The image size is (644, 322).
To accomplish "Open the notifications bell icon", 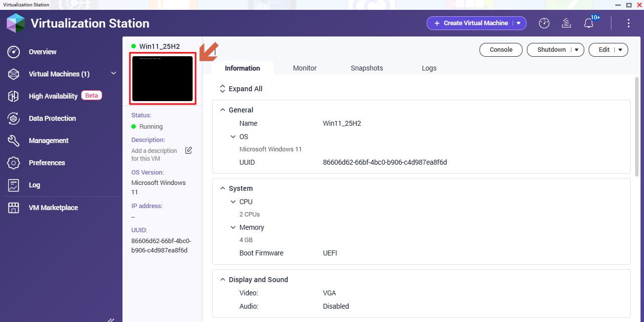I will point(588,23).
